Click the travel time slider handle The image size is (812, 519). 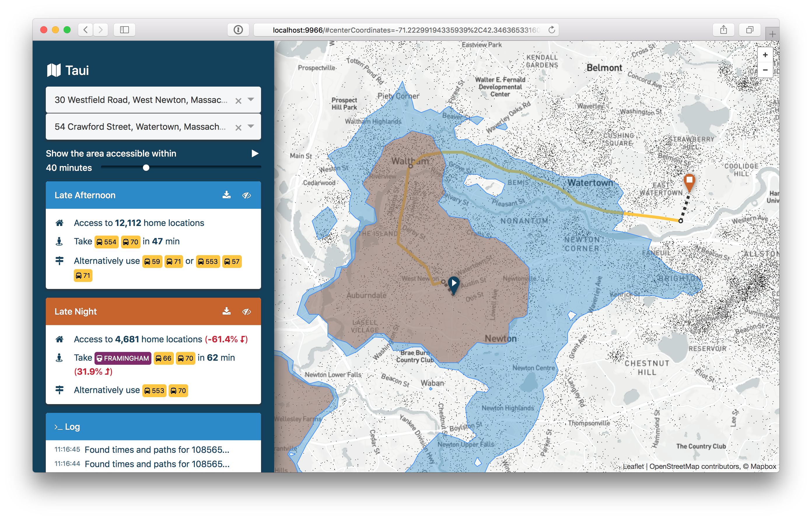(146, 168)
